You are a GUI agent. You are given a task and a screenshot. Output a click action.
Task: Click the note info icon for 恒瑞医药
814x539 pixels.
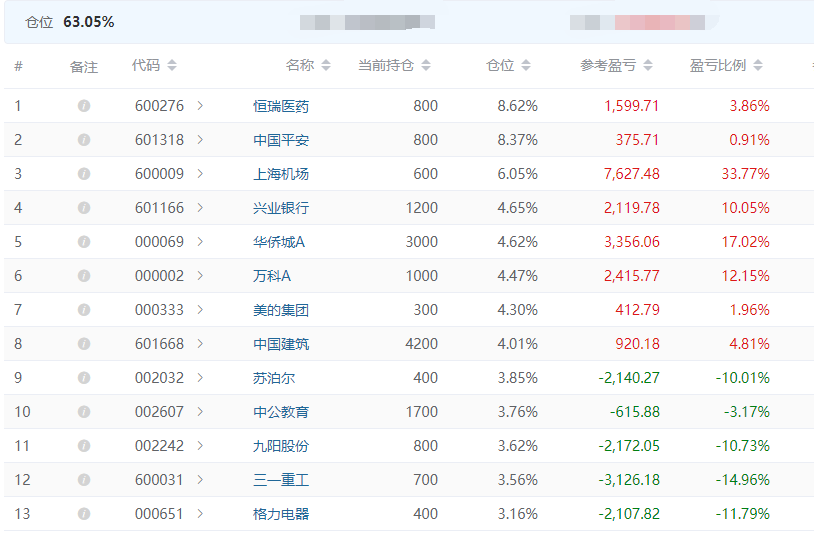pyautogui.click(x=84, y=106)
